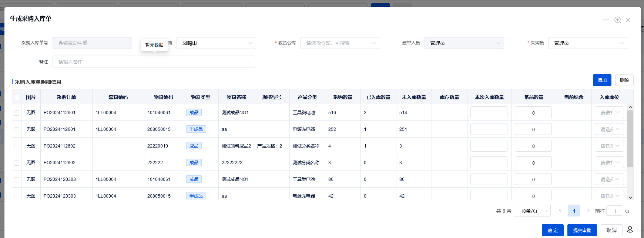Go to next page arrow
Viewport: 644px width, 238px height.
click(x=588, y=211)
